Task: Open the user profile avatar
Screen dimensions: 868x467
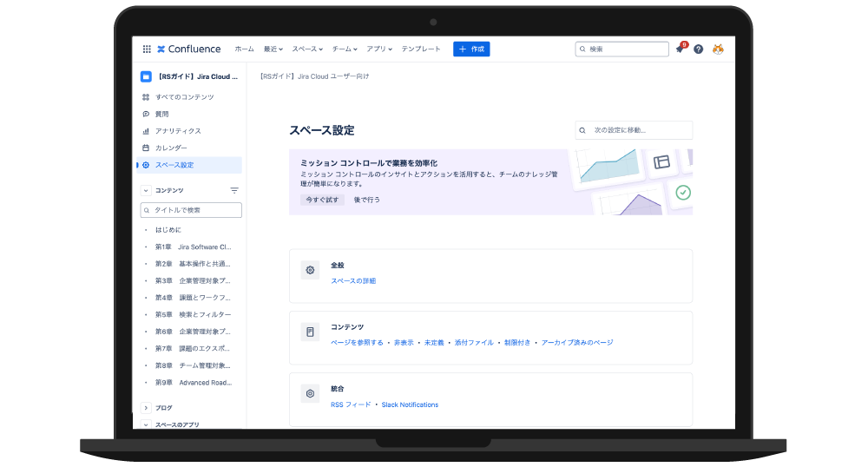Action: click(718, 49)
